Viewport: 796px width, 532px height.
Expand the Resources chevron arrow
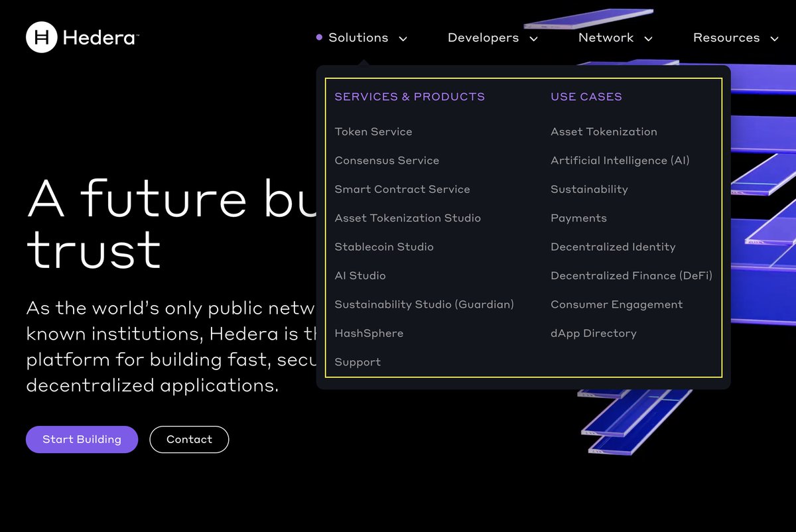[x=774, y=38]
